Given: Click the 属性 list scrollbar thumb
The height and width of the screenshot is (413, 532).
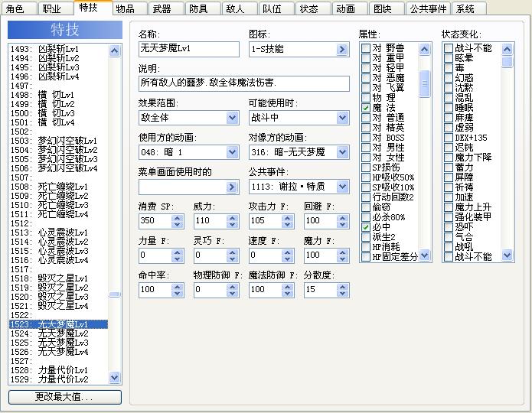Looking at the screenshot, I should pyautogui.click(x=424, y=84).
